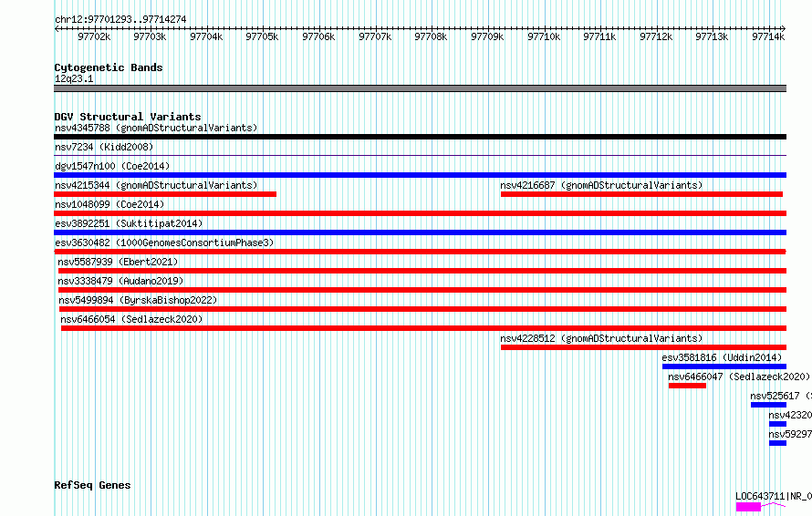Image resolution: width=812 pixels, height=516 pixels.
Task: Click the chr12:97701293..97714274 coordinate label
Action: tap(120, 19)
